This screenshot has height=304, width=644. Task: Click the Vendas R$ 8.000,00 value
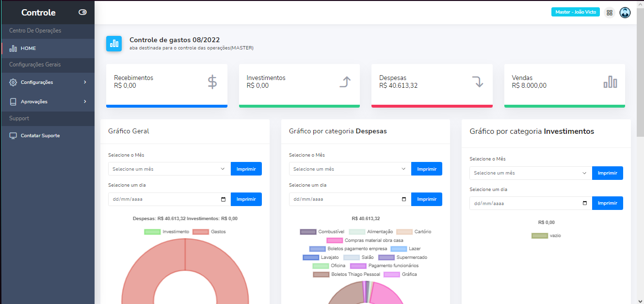coord(529,86)
